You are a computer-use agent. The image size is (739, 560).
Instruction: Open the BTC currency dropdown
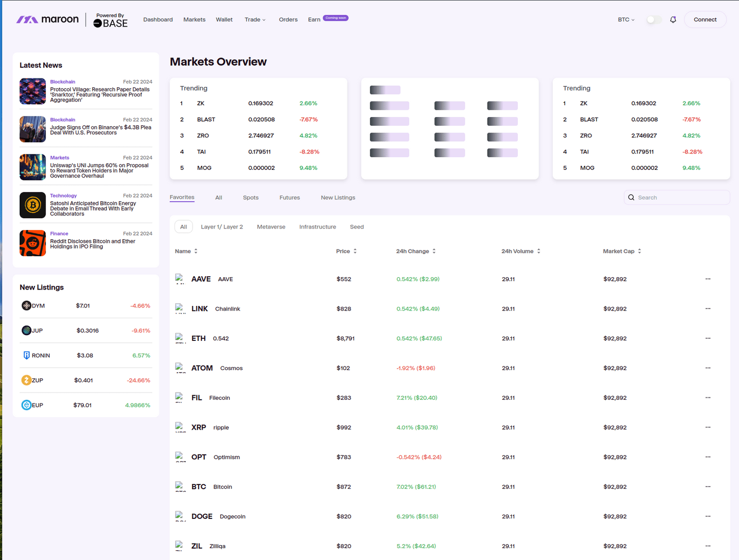click(x=626, y=20)
